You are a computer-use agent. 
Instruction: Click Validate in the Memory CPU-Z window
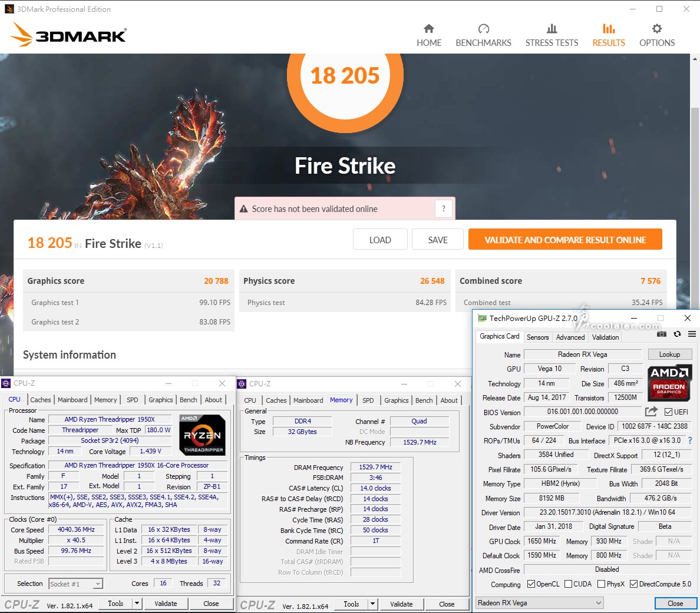point(401,604)
